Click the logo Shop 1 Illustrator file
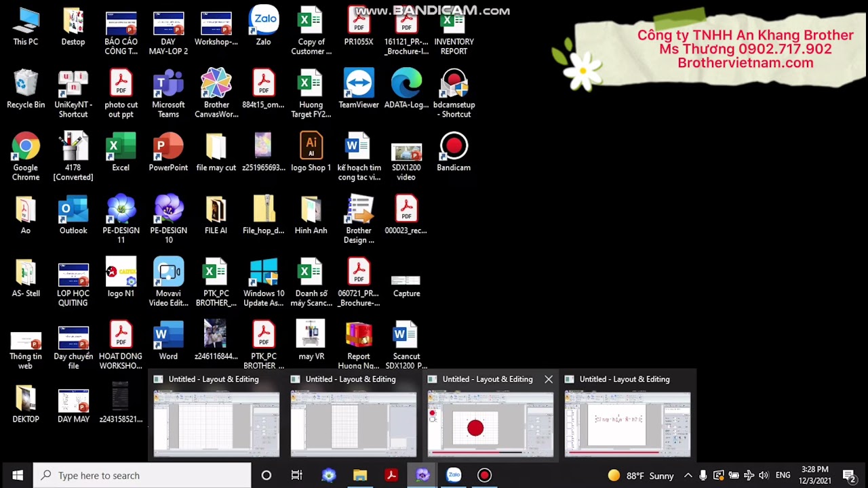 (311, 152)
